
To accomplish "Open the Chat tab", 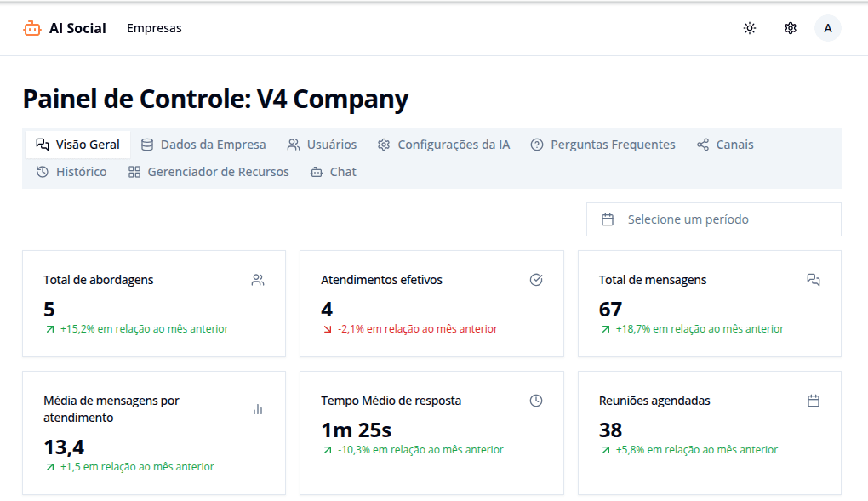I will tap(334, 172).
